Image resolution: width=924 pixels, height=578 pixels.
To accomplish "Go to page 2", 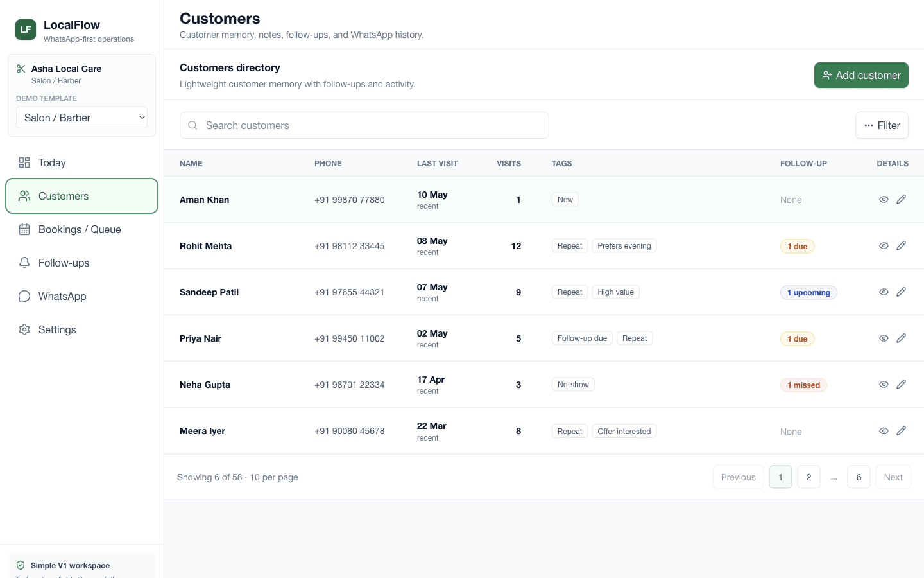I will click(809, 477).
